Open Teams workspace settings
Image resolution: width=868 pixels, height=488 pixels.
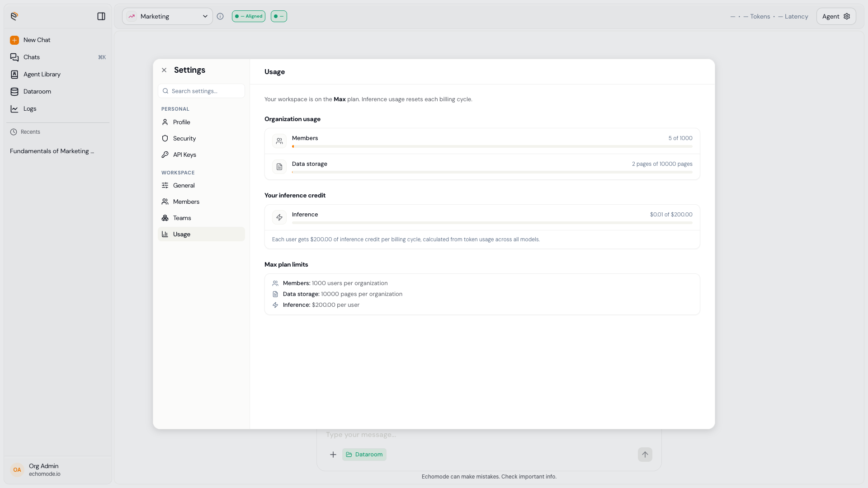click(201, 218)
